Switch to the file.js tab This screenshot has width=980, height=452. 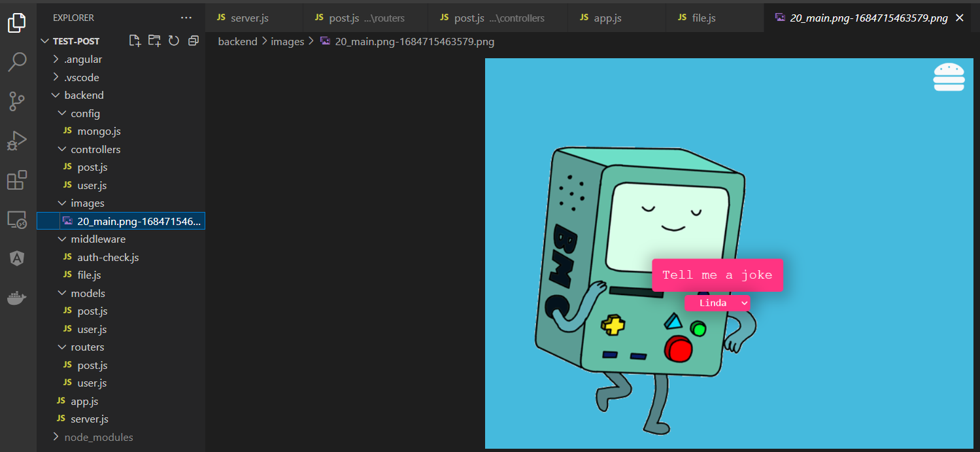pyautogui.click(x=715, y=18)
